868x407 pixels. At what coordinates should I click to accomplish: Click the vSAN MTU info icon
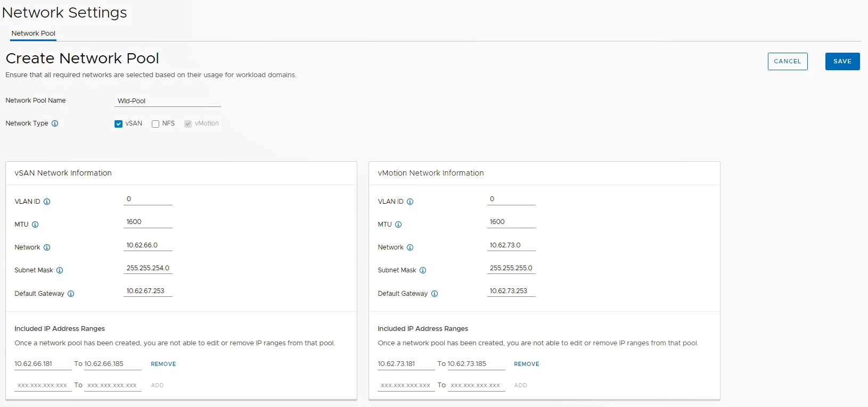[35, 225]
